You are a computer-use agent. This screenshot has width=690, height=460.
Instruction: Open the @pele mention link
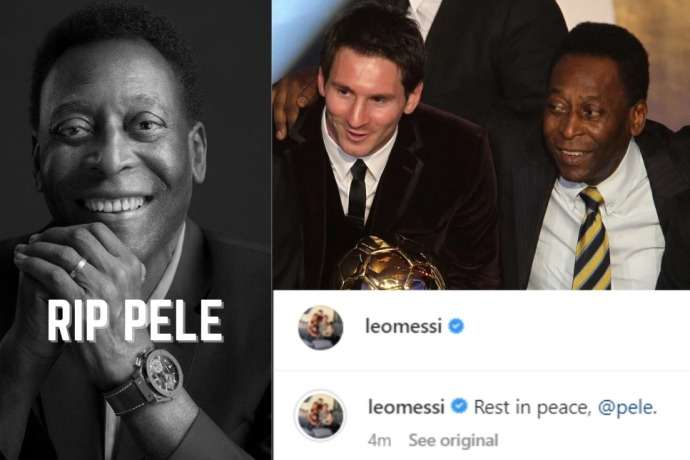[627, 408]
